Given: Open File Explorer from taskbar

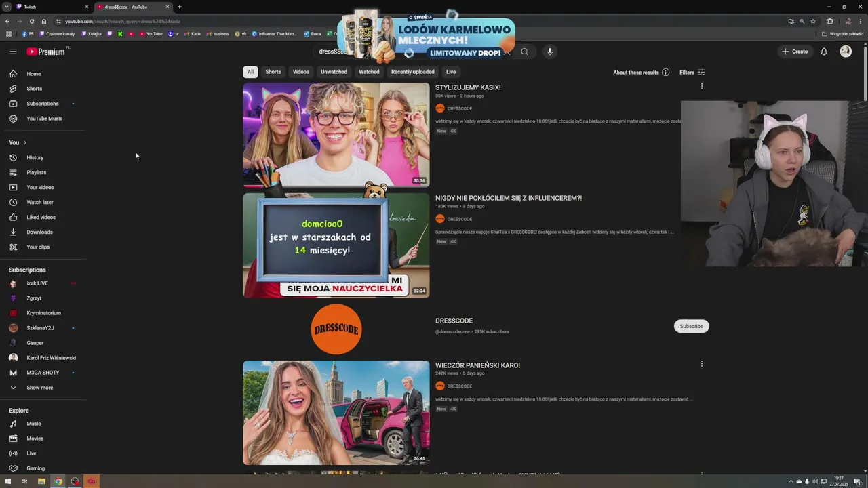Looking at the screenshot, I should pos(41,481).
